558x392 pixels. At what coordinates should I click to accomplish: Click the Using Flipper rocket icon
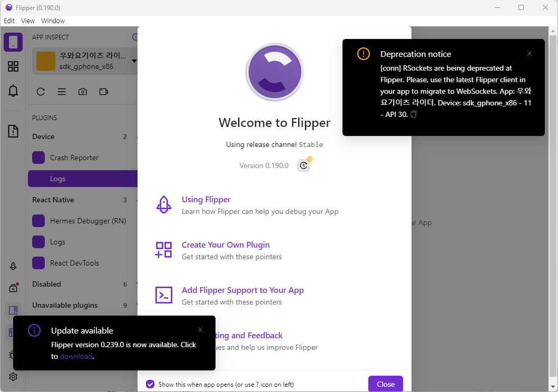tap(164, 204)
